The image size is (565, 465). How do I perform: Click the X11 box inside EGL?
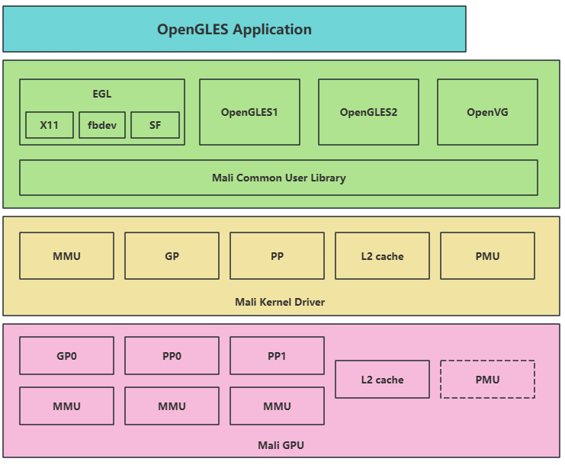[49, 125]
